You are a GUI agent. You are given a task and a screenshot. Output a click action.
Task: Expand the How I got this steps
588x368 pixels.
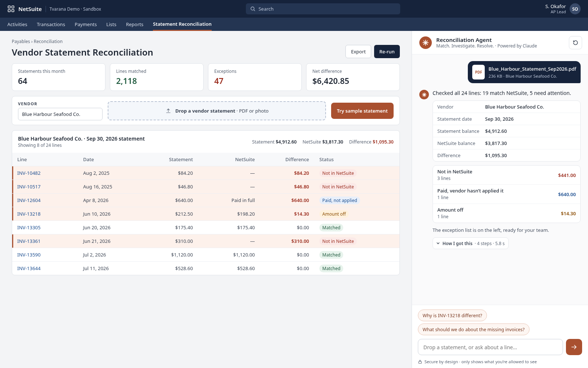coord(470,243)
